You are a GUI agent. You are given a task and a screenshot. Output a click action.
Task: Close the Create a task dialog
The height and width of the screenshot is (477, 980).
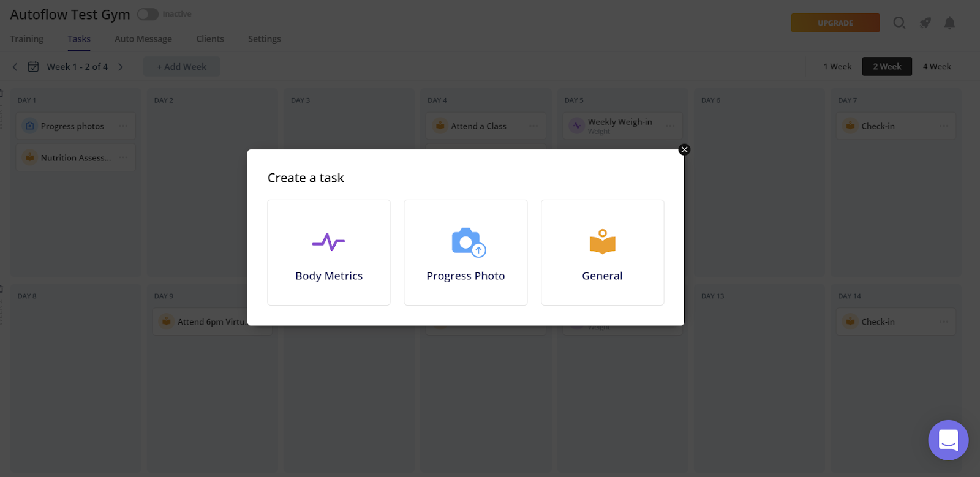point(684,149)
